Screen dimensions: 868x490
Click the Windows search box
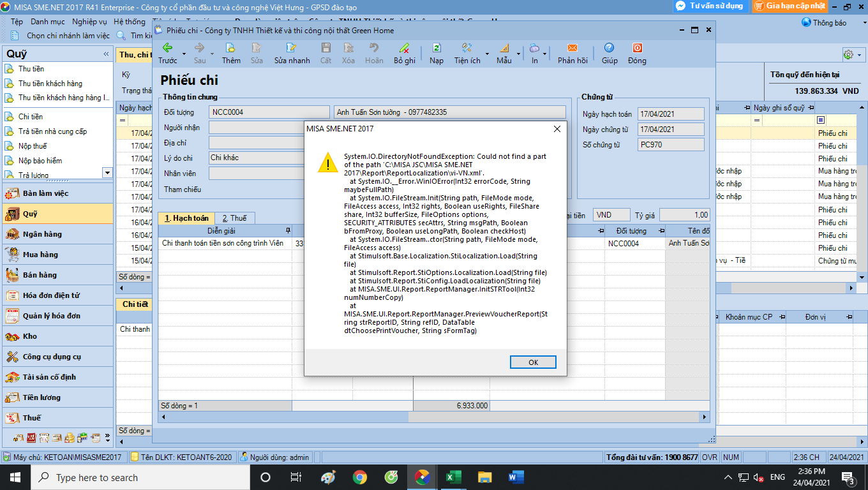[x=140, y=477]
